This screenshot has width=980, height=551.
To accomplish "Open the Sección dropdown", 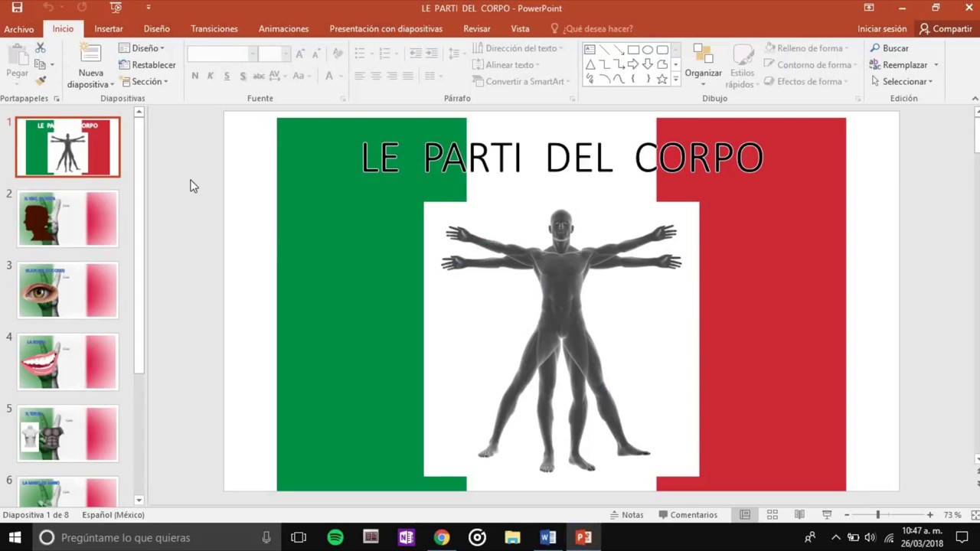I will pyautogui.click(x=143, y=82).
